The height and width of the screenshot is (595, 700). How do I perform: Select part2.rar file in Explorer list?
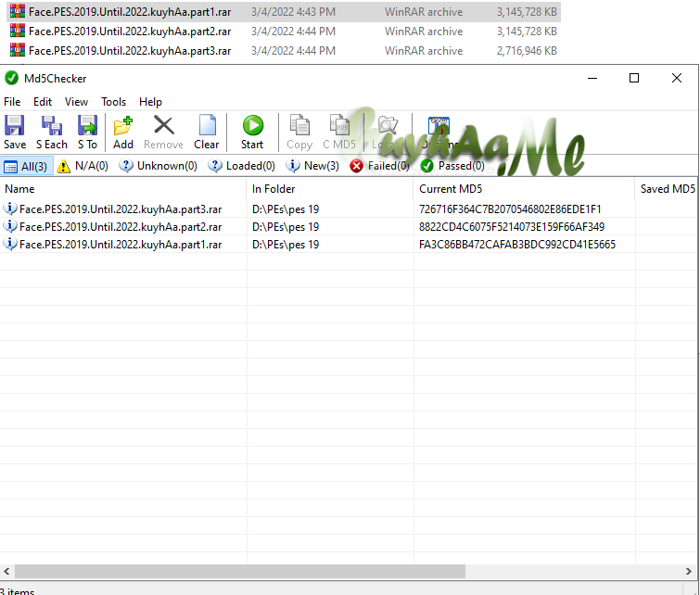coord(284,32)
